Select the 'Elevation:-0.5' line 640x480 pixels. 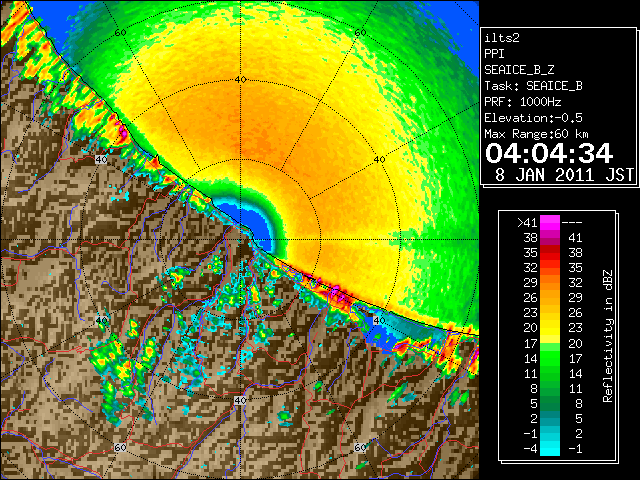[533, 118]
